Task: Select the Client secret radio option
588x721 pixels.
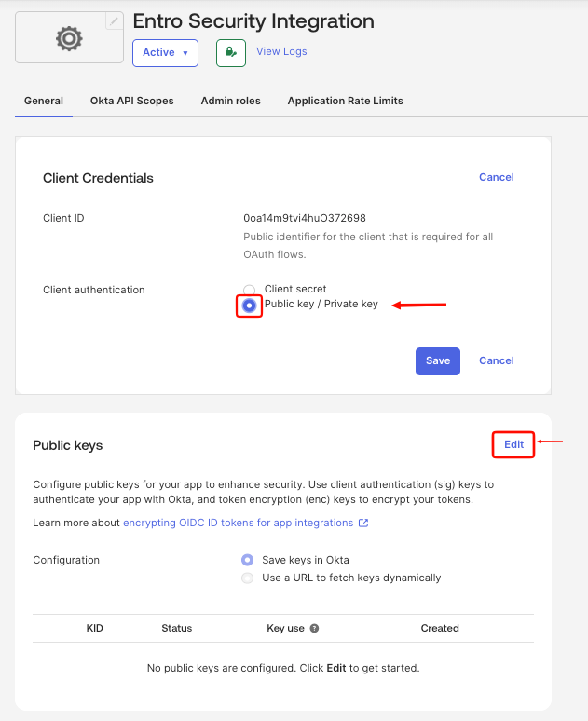Action: pyautogui.click(x=249, y=289)
